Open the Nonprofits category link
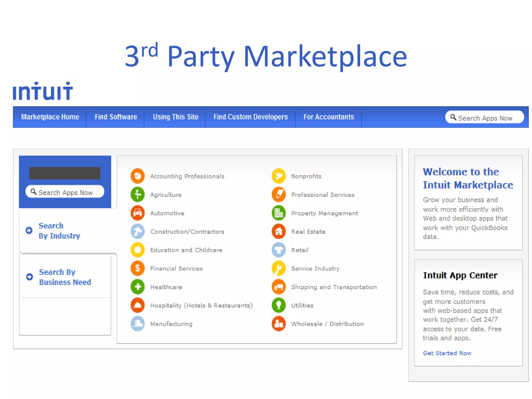Screen dimensions: 532x399 pyautogui.click(x=306, y=176)
